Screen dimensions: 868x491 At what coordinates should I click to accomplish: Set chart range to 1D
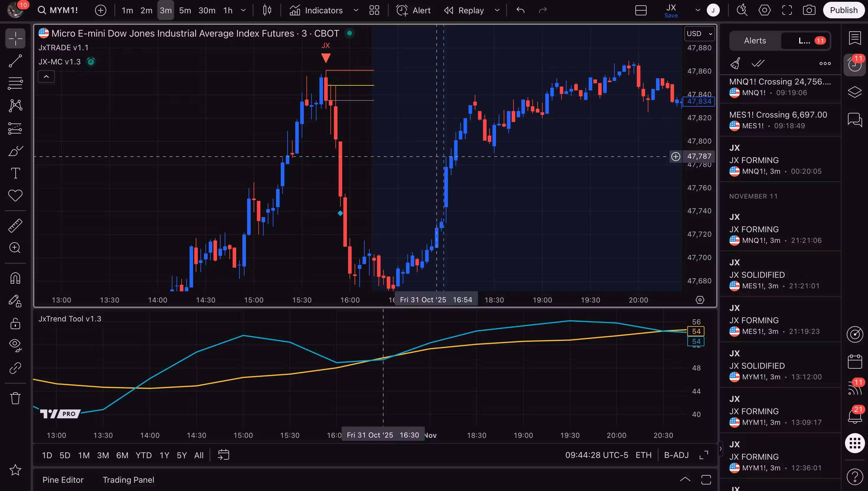click(x=47, y=455)
